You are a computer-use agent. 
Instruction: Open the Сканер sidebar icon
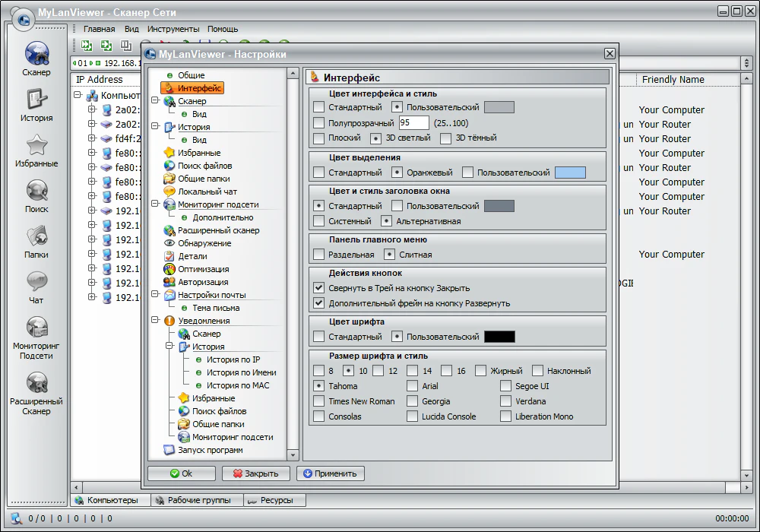pyautogui.click(x=36, y=55)
